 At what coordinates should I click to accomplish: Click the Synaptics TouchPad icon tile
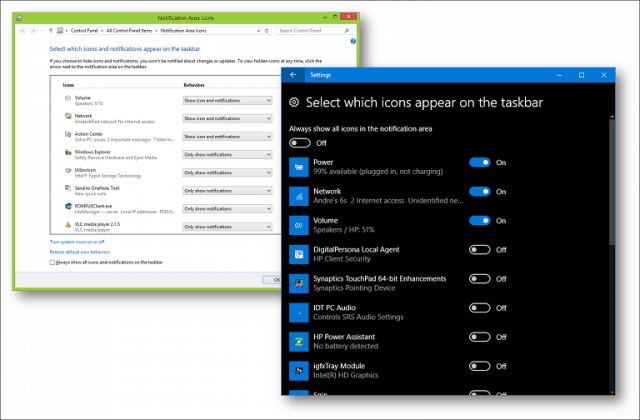[299, 283]
